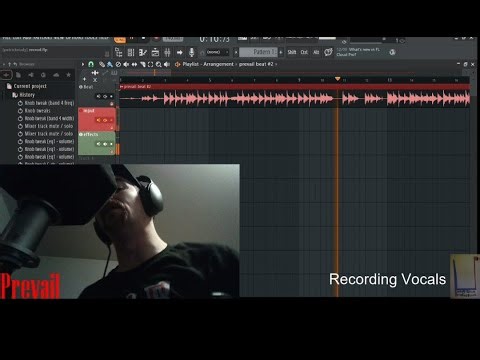
Task: Open the 'What's new in FL Cloud Pro' news link
Action: tap(358, 52)
